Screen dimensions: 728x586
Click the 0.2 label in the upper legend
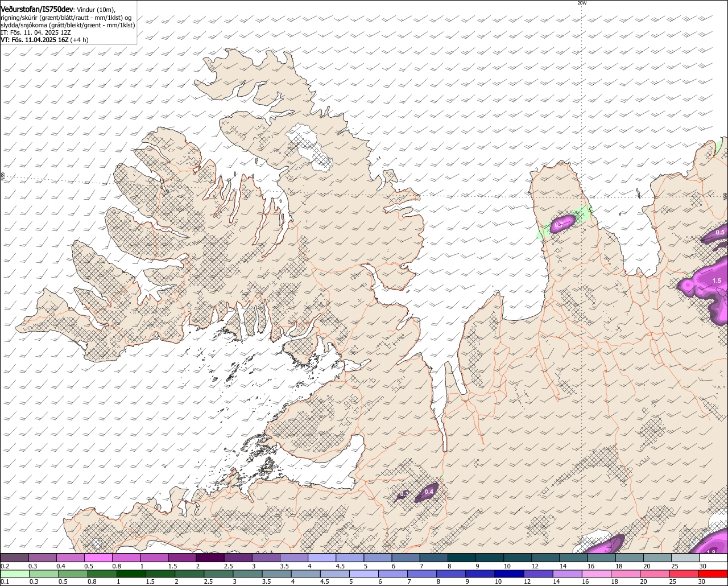5,566
